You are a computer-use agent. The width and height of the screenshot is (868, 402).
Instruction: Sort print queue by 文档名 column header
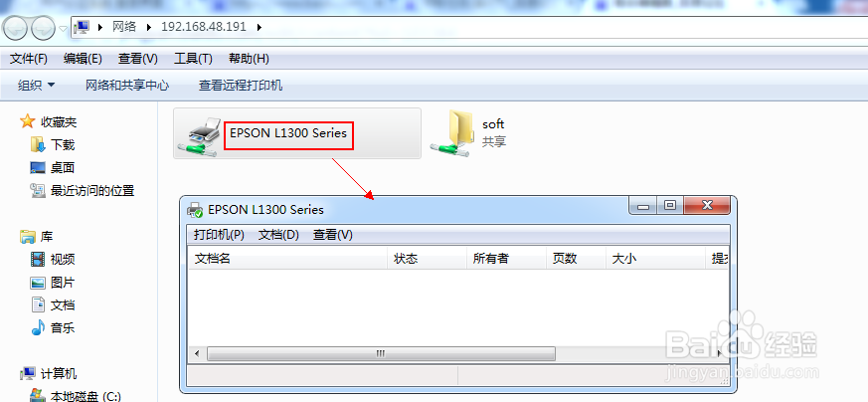pos(288,259)
